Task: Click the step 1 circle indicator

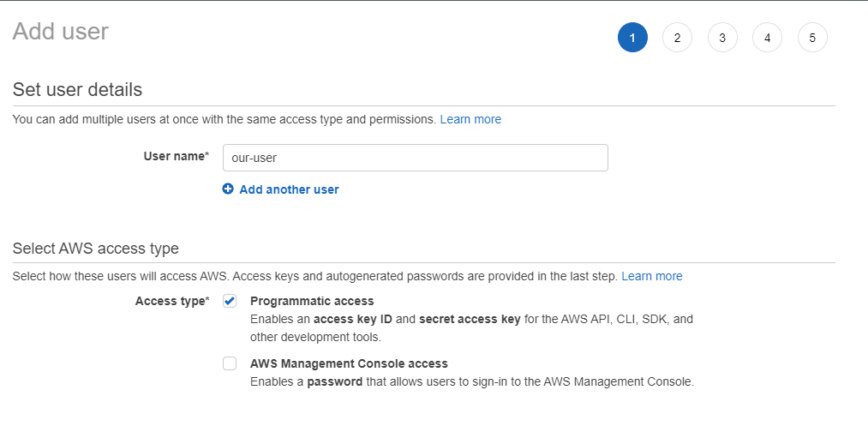Action: [x=632, y=38]
